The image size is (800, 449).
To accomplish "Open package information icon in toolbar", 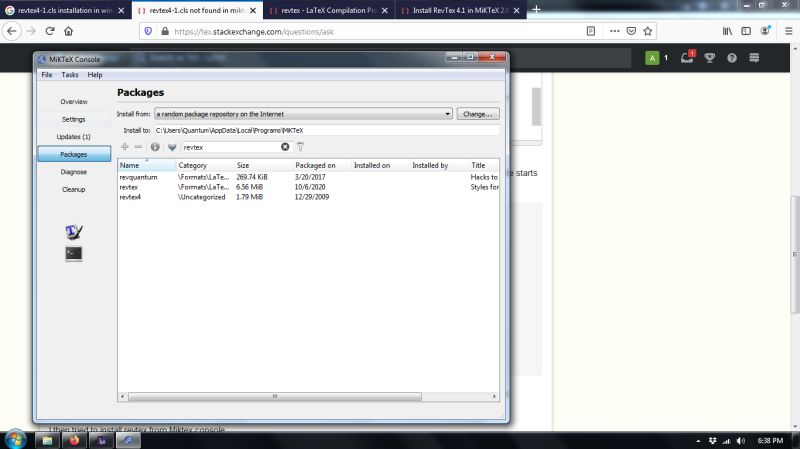I will (155, 147).
